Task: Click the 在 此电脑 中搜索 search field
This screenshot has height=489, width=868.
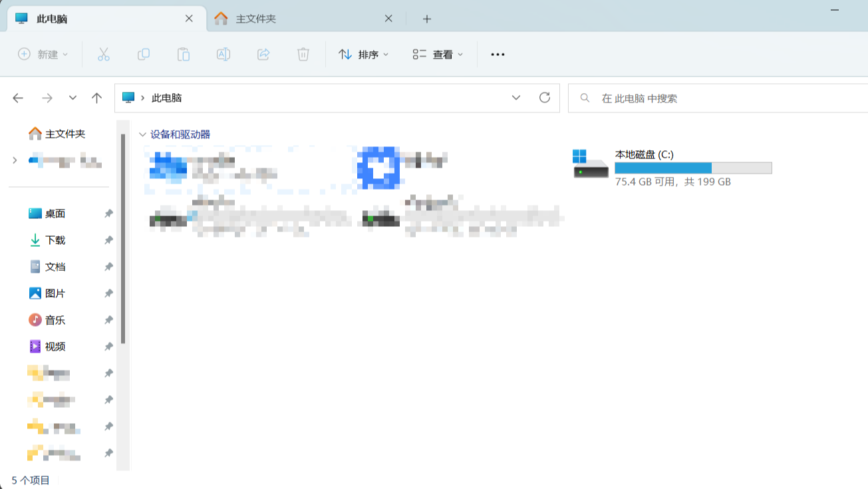Action: (x=718, y=98)
